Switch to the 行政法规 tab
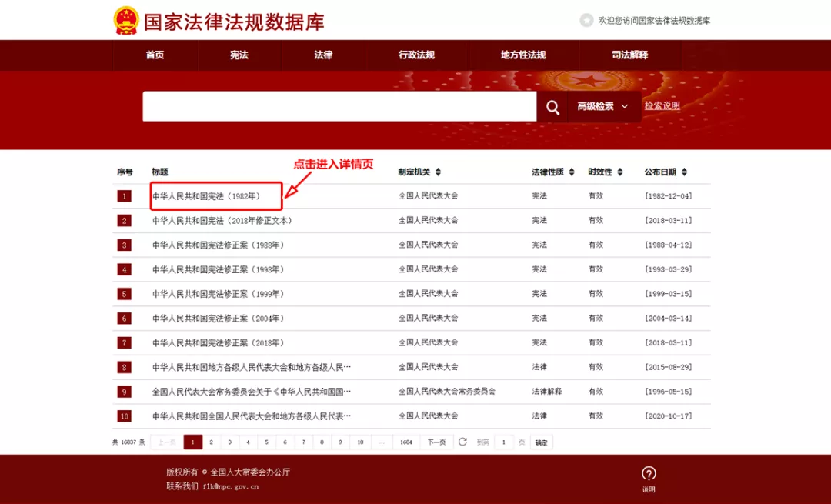This screenshot has height=504, width=831. coord(416,55)
